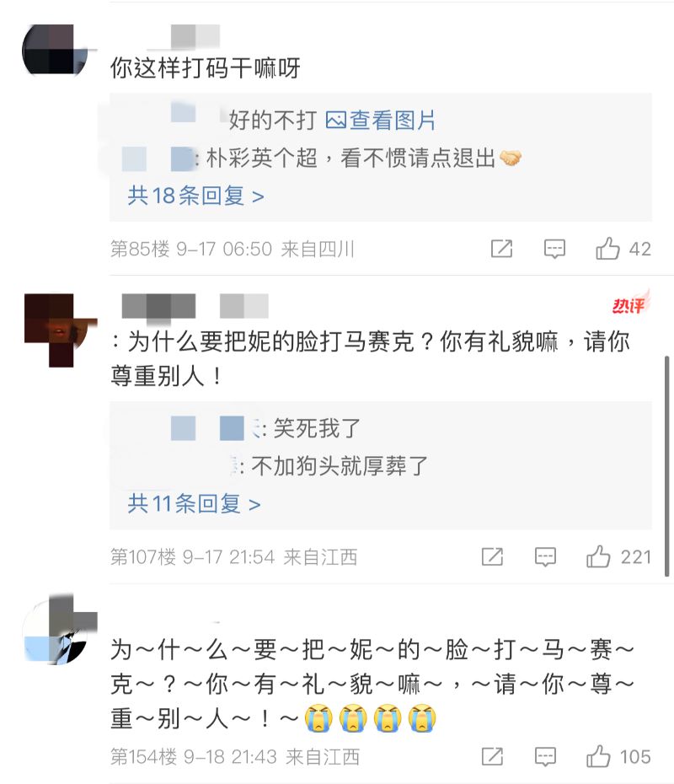Open avatar of the 你这样打码干嘛呀 commenter
Screen dimensions: 674x784
click(x=55, y=50)
